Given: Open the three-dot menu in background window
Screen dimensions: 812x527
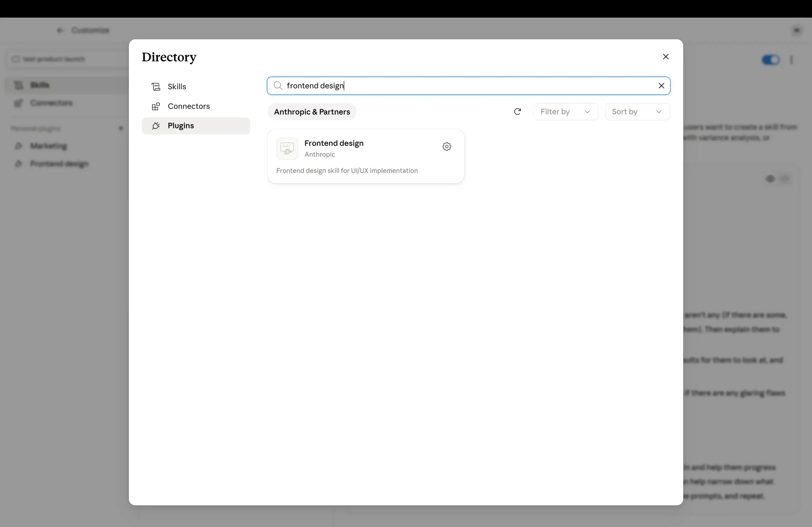Looking at the screenshot, I should [791, 60].
